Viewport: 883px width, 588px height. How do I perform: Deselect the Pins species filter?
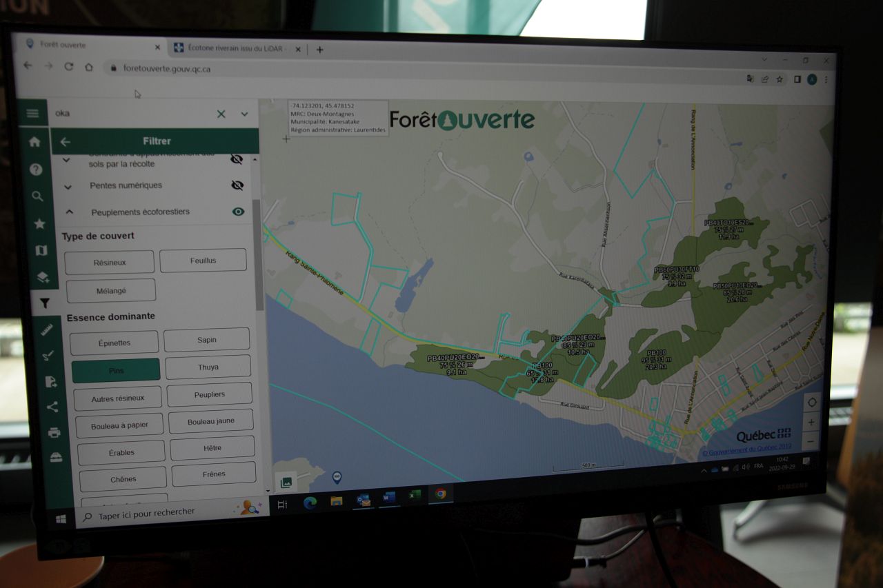pyautogui.click(x=116, y=370)
